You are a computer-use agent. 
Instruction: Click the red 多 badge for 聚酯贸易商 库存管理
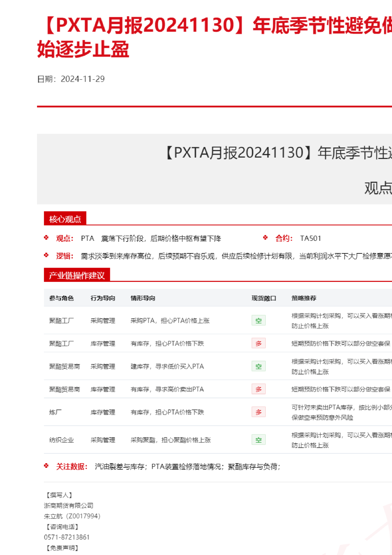(x=258, y=389)
